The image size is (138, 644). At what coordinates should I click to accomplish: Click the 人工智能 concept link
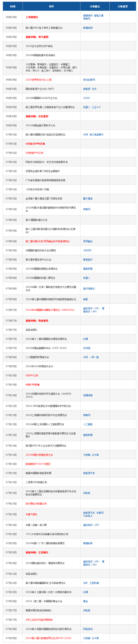88,424
